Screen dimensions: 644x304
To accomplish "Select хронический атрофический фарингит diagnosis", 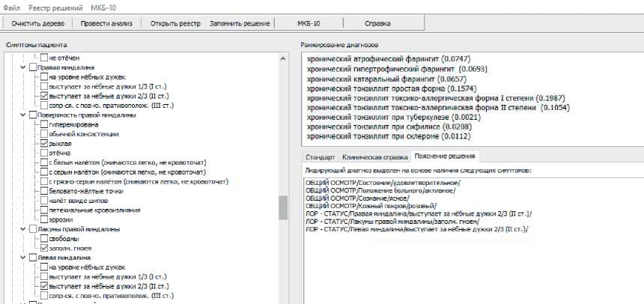I will coord(389,58).
